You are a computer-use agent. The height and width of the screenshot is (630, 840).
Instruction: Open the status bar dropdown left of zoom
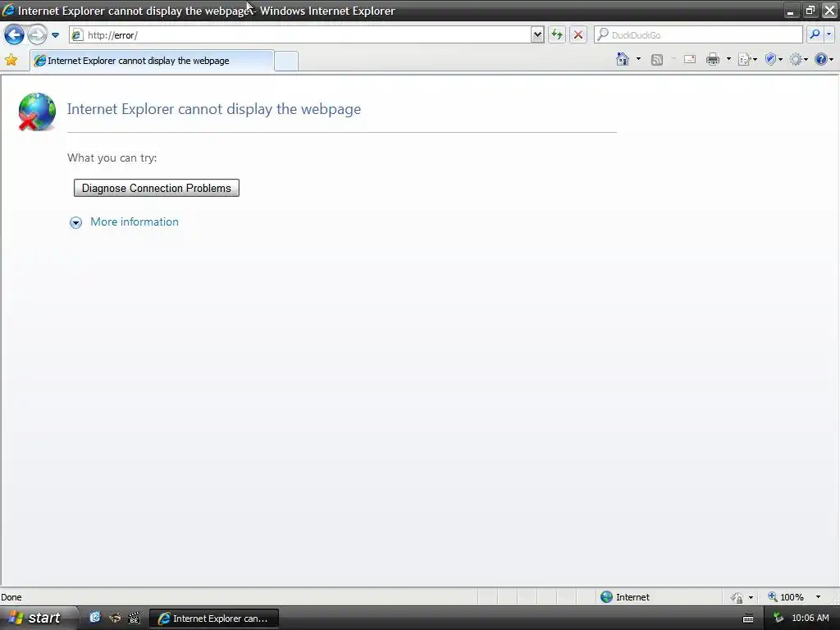point(751,597)
